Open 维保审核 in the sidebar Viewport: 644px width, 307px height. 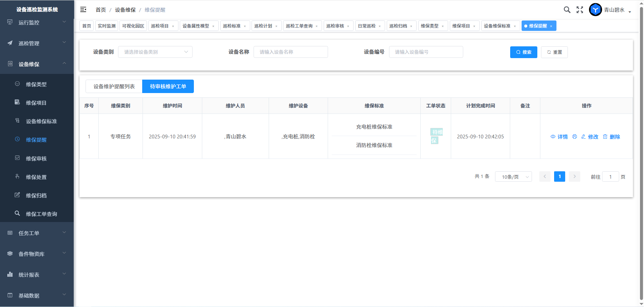tap(36, 159)
